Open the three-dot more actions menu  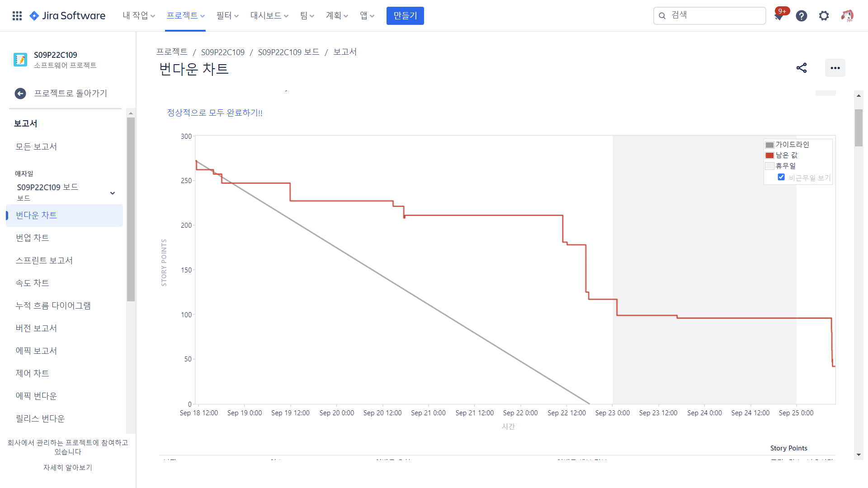835,68
